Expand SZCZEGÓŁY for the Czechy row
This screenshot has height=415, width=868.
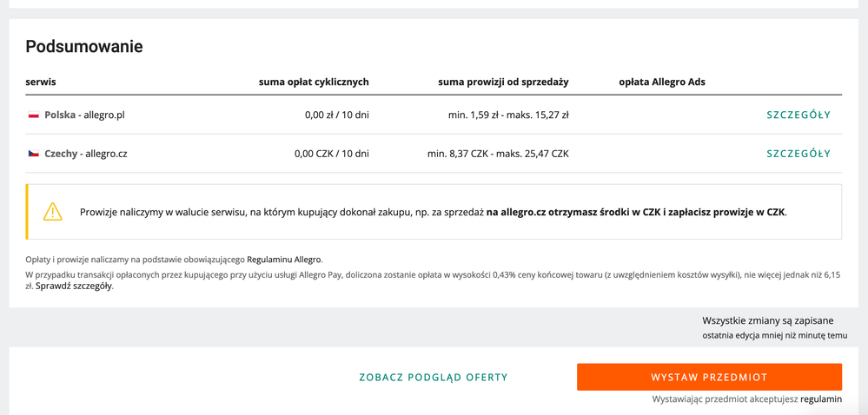[798, 154]
